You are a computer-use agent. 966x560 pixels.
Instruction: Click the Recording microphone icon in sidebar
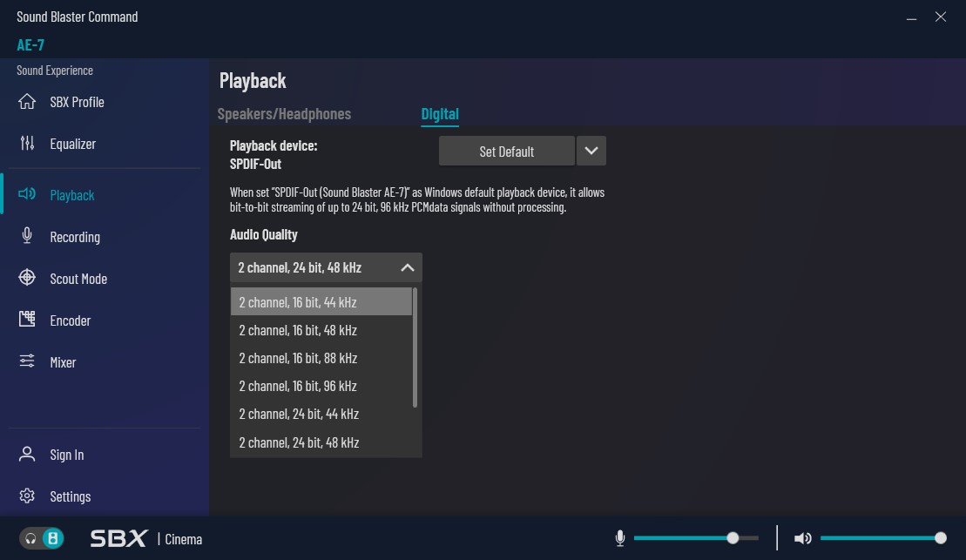(x=26, y=236)
